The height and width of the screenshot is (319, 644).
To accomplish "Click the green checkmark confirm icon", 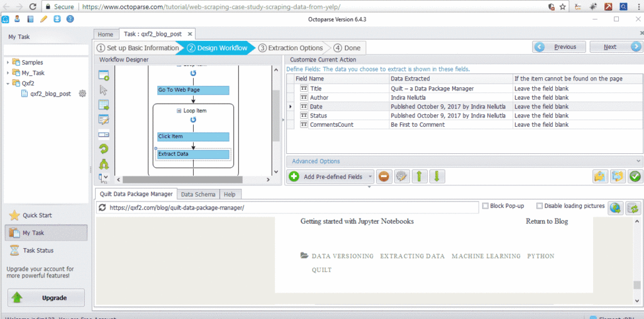I will (635, 177).
